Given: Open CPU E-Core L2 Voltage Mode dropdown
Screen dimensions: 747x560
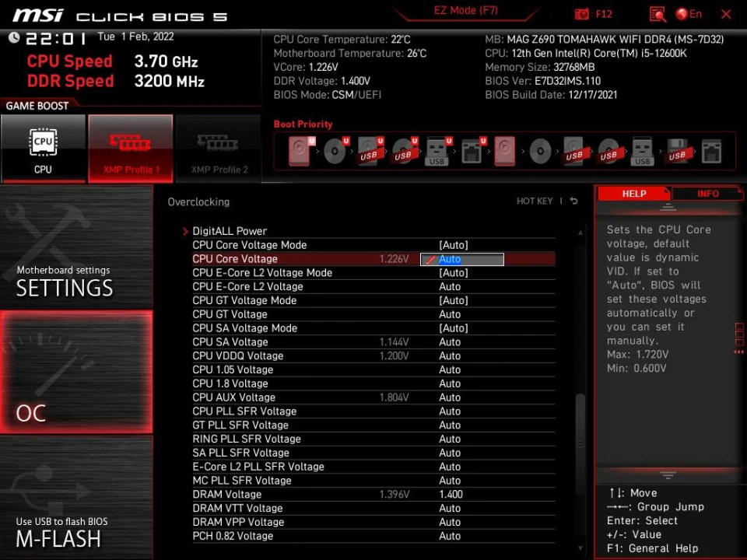Looking at the screenshot, I should 454,272.
